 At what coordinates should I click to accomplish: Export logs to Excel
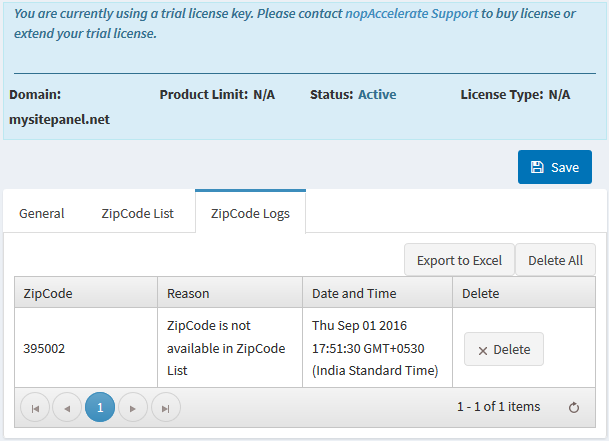(459, 260)
